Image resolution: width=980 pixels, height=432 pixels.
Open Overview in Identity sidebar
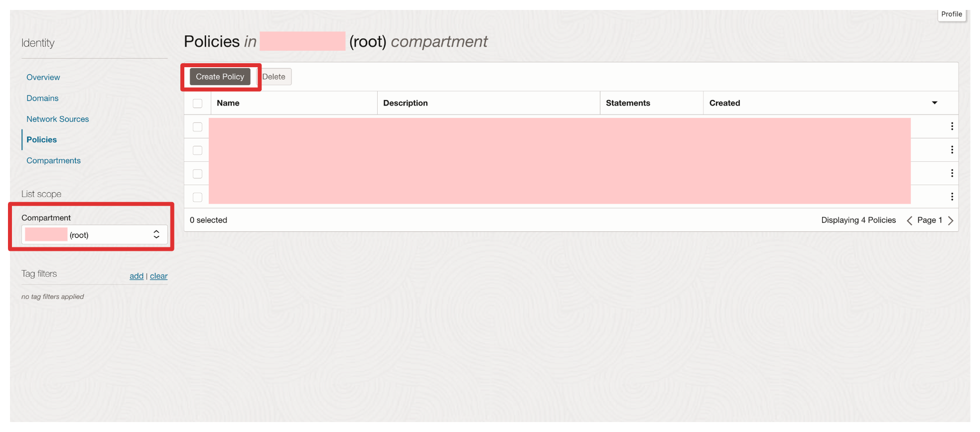[43, 78]
